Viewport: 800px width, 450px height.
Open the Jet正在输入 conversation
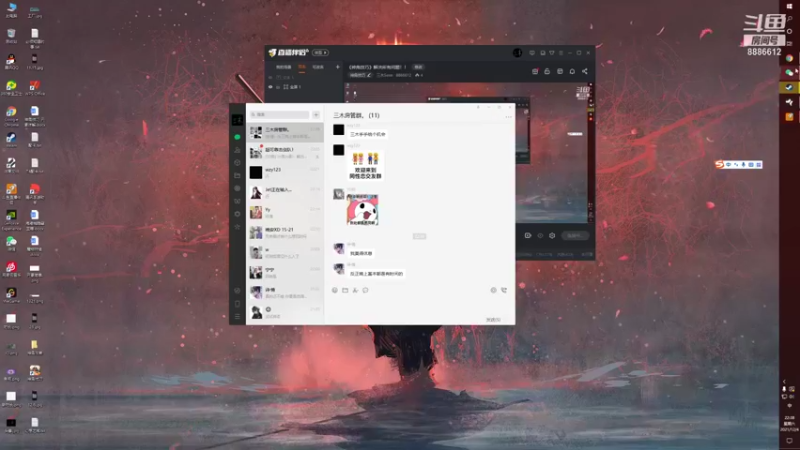pyautogui.click(x=285, y=192)
